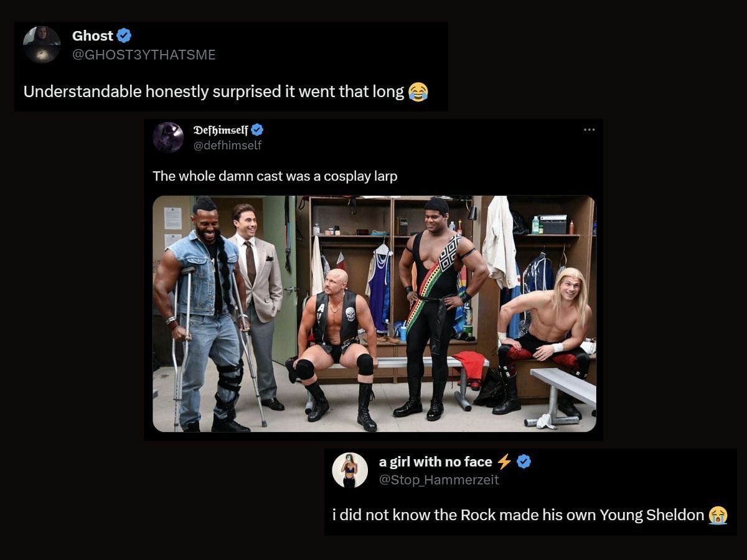Click the Defhimself display name
The image size is (747, 560).
pos(220,130)
